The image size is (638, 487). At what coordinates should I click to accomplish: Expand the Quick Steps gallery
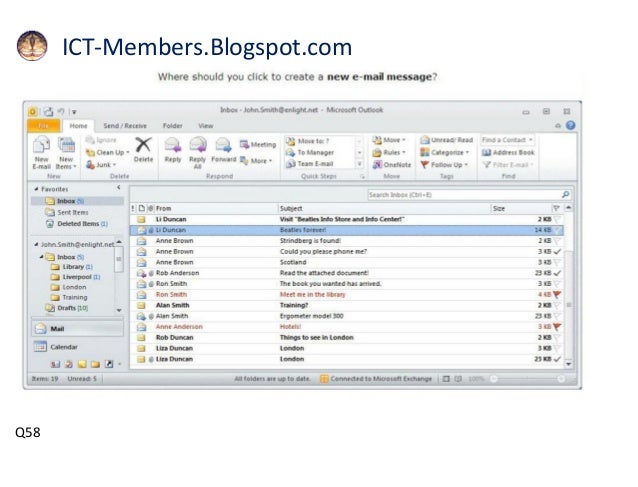click(359, 164)
